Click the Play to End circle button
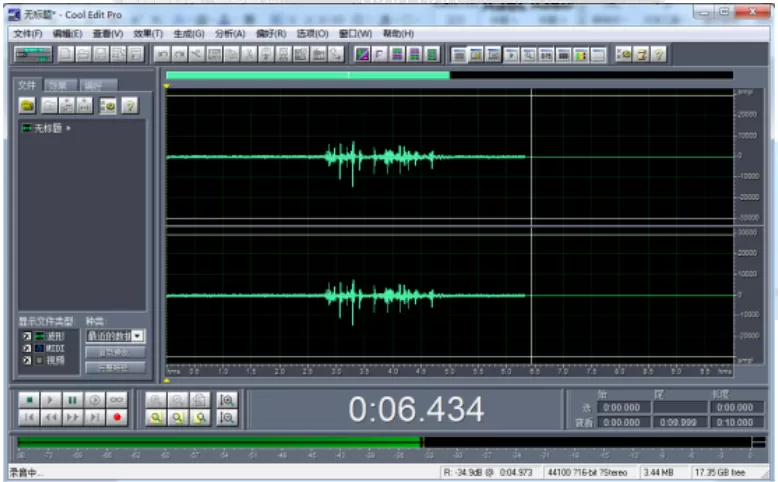Image resolution: width=778 pixels, height=482 pixels. point(94,400)
